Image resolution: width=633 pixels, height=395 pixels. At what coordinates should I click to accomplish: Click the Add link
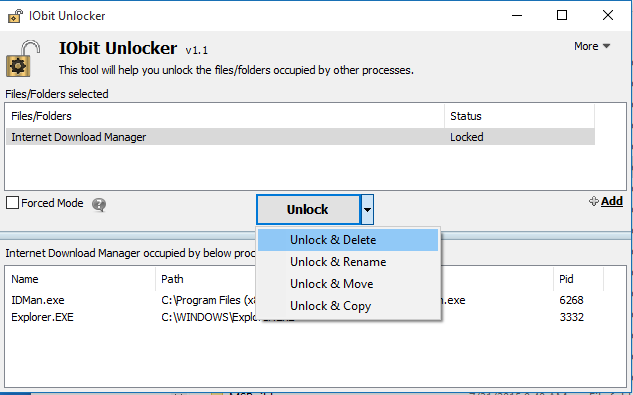pos(612,201)
